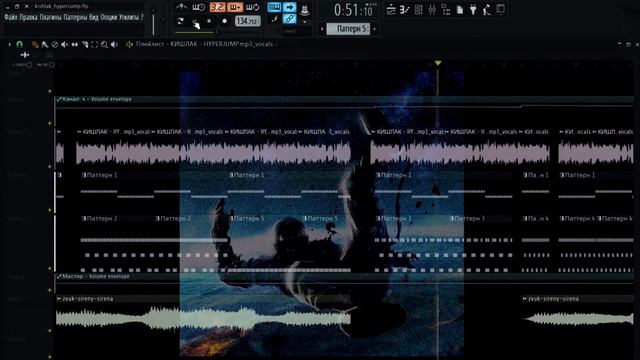Click the close all windows icon

point(501,9)
